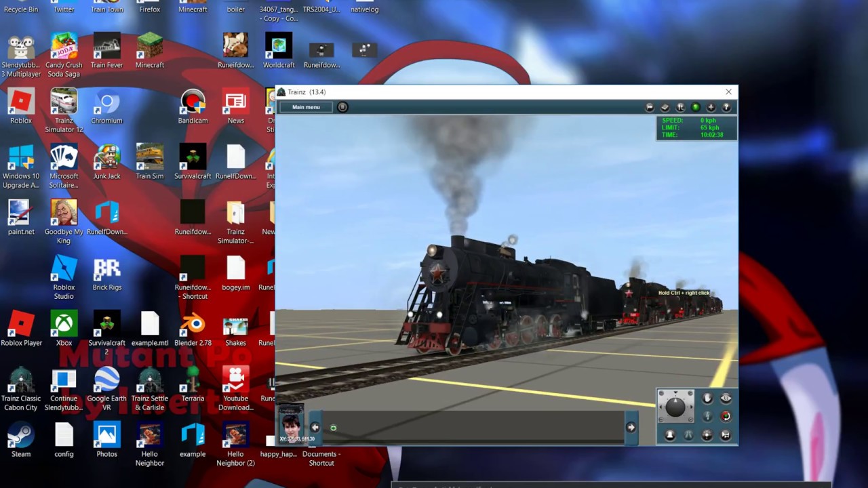Open the Trainz Main menu button
Screen dimensions: 868x488
(306, 107)
